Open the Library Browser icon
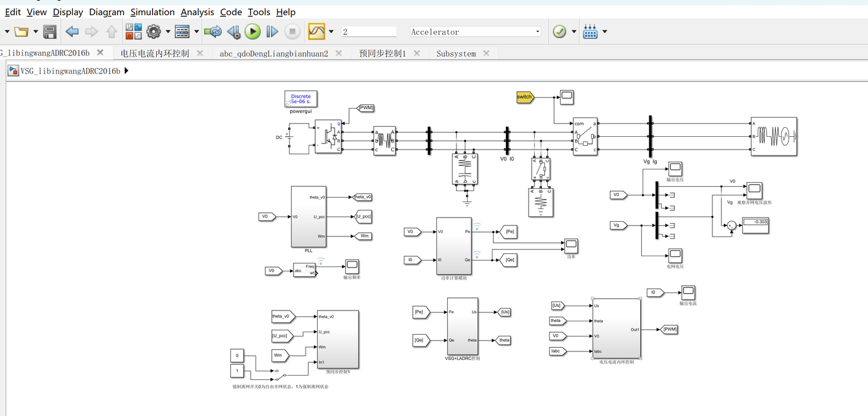 click(x=133, y=31)
